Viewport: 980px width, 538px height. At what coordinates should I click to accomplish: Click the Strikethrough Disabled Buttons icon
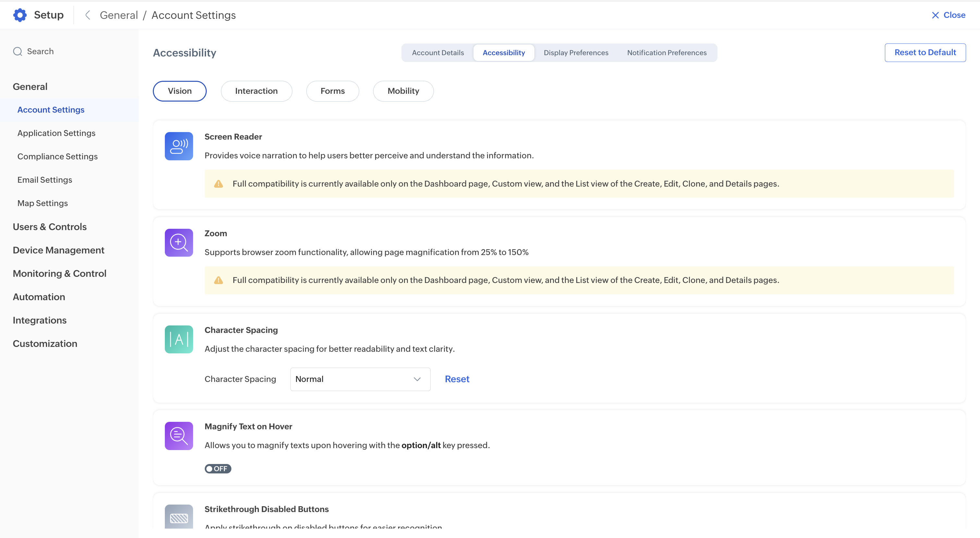179,517
